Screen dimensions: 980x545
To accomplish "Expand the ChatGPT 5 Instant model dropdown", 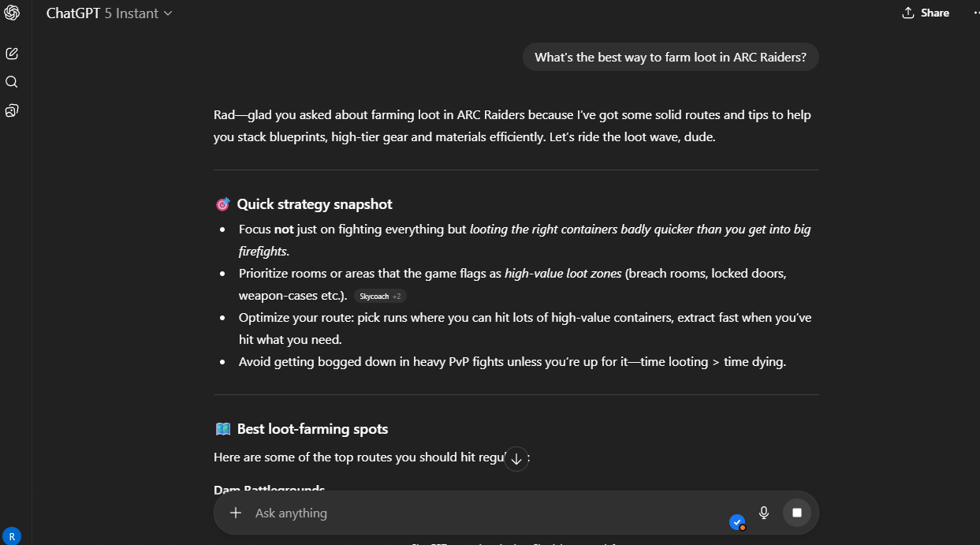I will pos(109,13).
